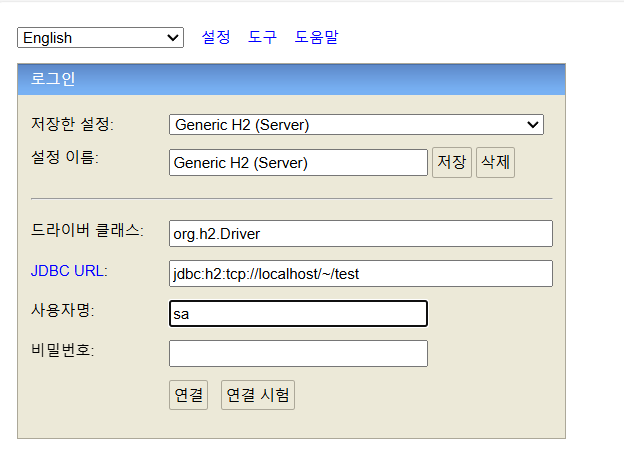Click the 설정 이름: label
The height and width of the screenshot is (475, 624).
point(65,157)
